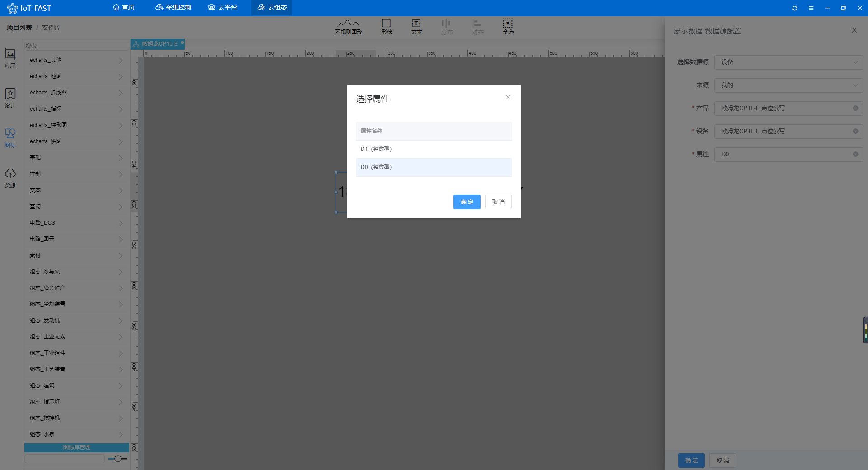
Task: Switch to the 欧姆龙CP1L-E tab
Action: [x=158, y=44]
